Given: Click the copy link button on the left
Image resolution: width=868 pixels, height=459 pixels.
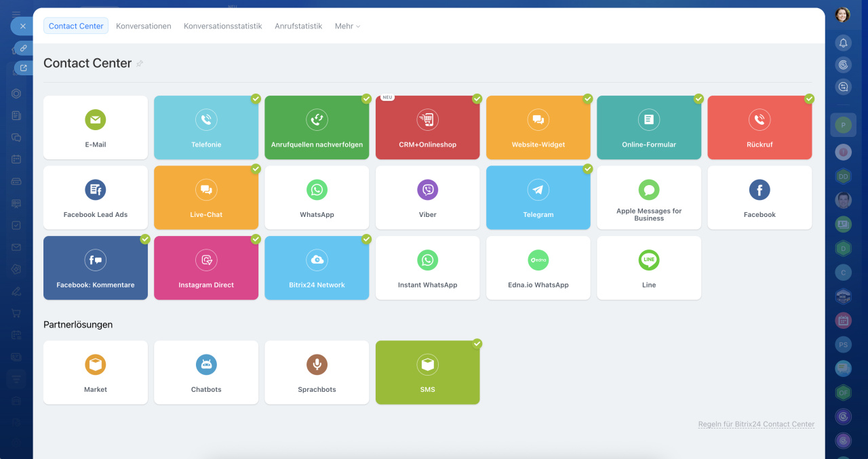Looking at the screenshot, I should [x=24, y=48].
